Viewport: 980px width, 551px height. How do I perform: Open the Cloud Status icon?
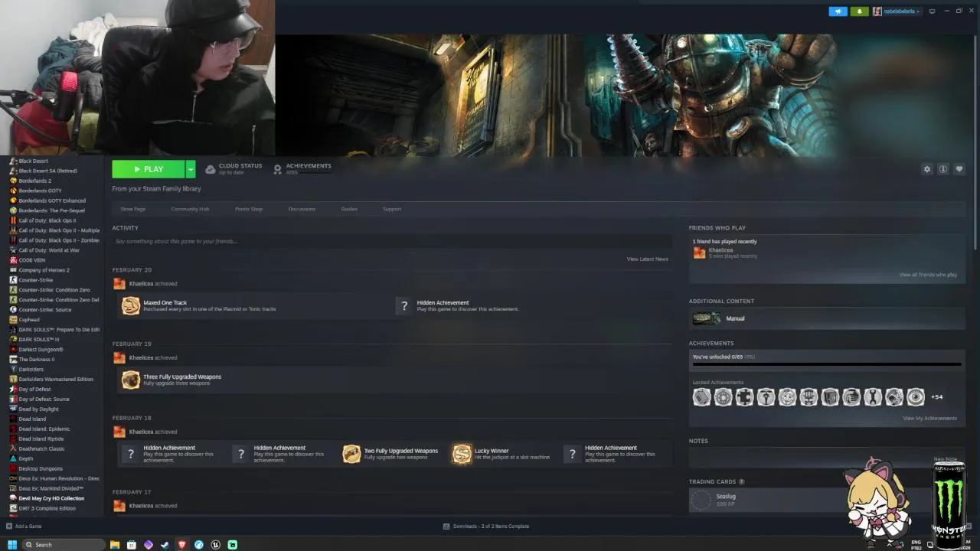coord(211,169)
